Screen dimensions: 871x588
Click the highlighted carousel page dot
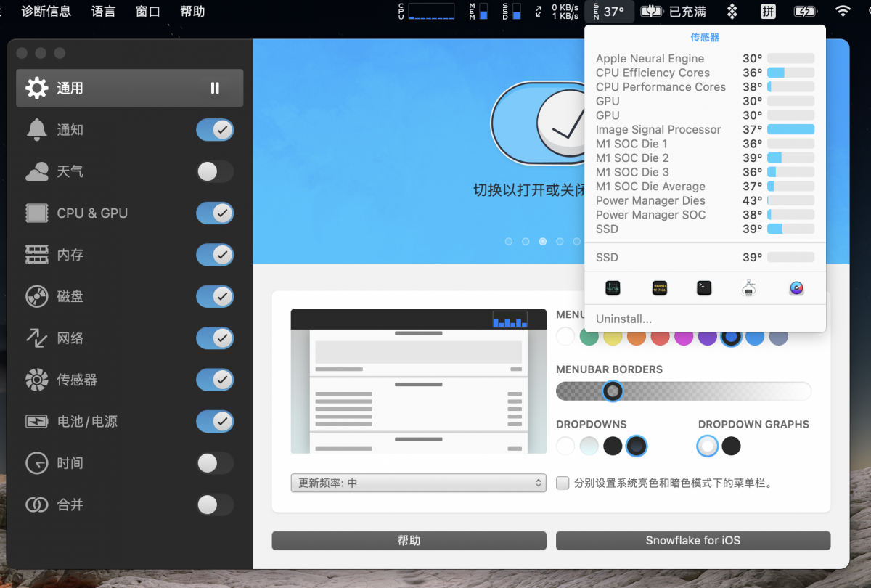point(543,242)
